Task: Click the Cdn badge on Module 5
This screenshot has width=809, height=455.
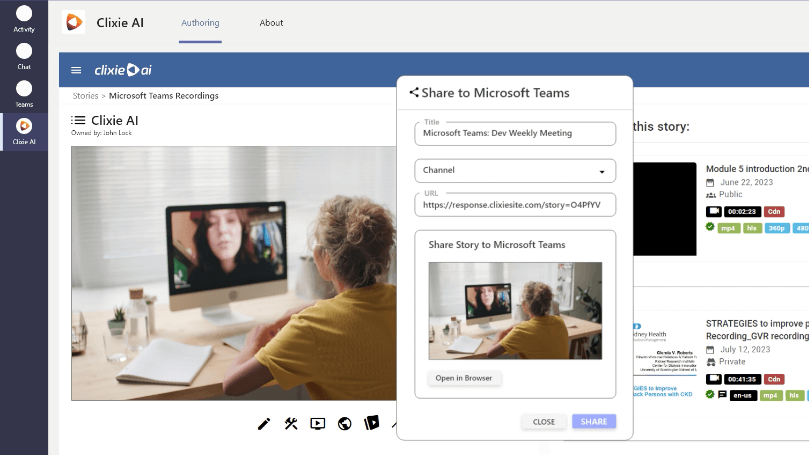Action: [774, 212]
